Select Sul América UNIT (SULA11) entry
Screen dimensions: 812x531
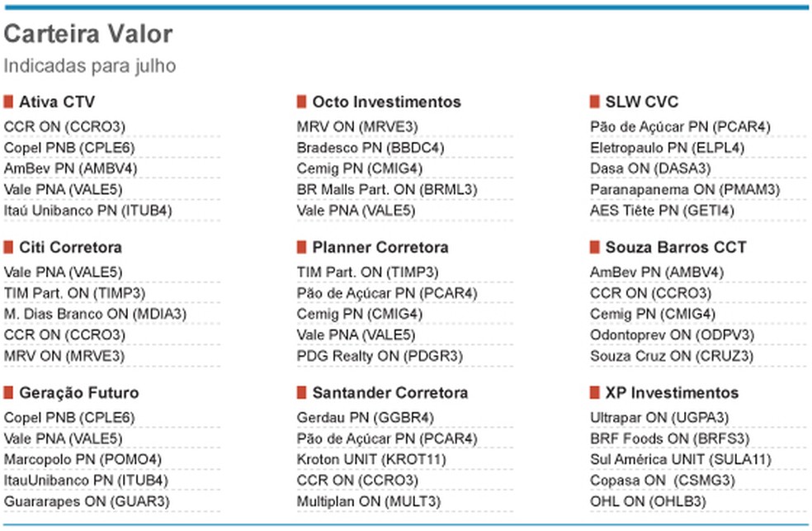pyautogui.click(x=681, y=459)
